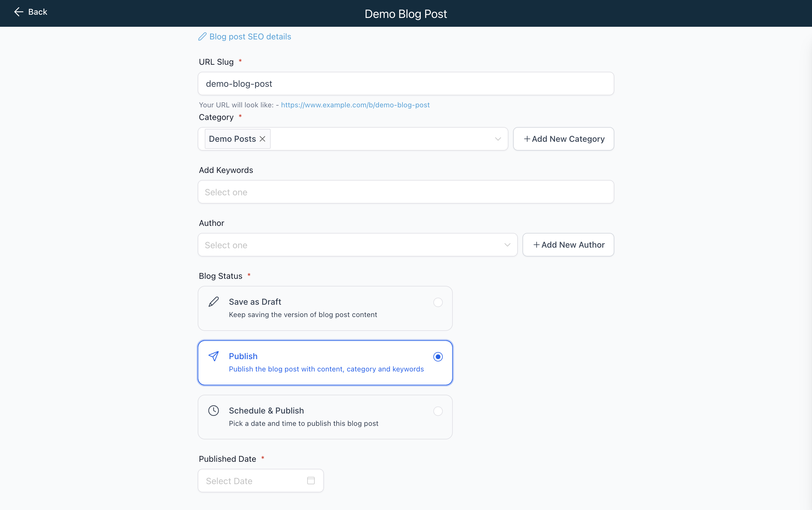Click the Add New Category button
Image resolution: width=812 pixels, height=510 pixels.
click(x=563, y=139)
